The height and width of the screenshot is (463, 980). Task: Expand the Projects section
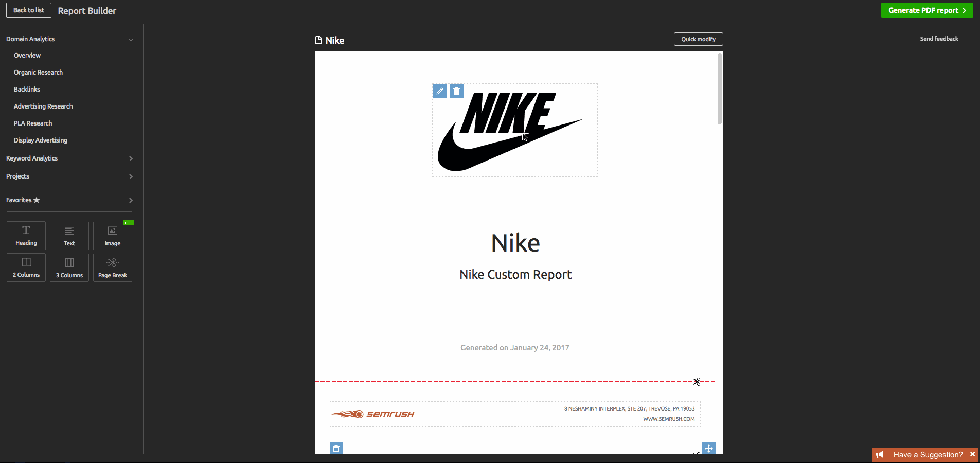(131, 176)
